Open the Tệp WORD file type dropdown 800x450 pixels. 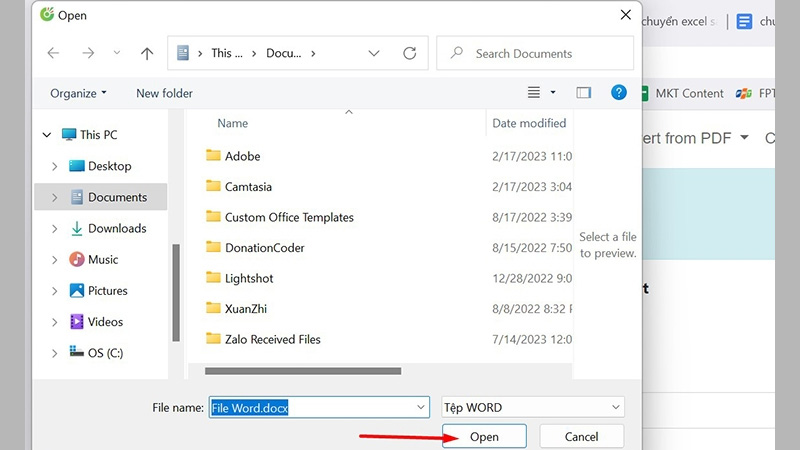point(615,407)
